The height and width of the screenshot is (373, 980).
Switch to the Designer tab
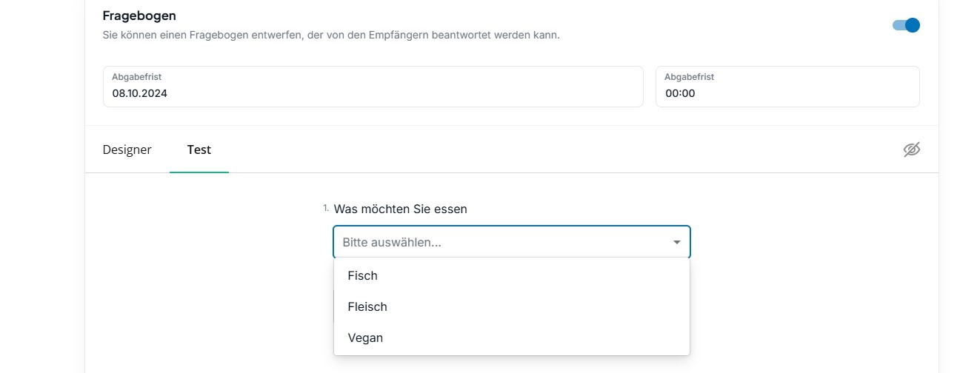point(127,149)
